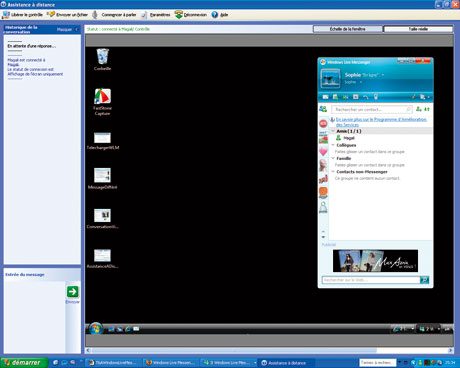Click the green Envoyer arrow button
The width and height of the screenshot is (460, 368).
pos(72,291)
